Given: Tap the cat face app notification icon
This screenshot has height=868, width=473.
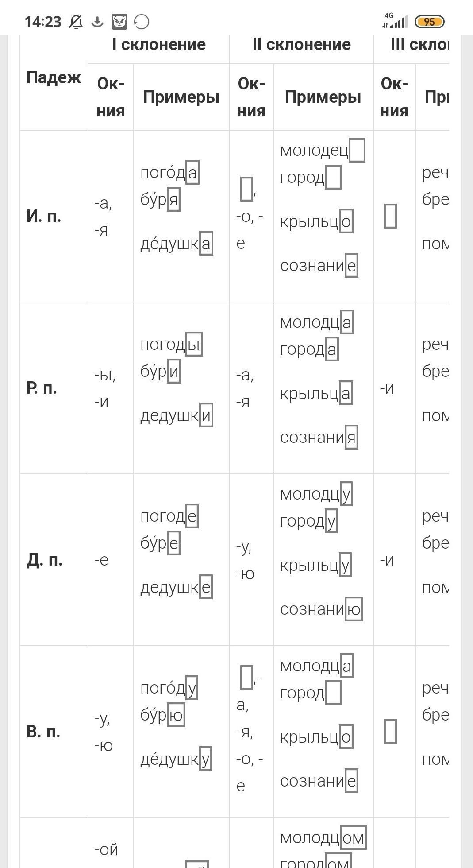Looking at the screenshot, I should [119, 22].
